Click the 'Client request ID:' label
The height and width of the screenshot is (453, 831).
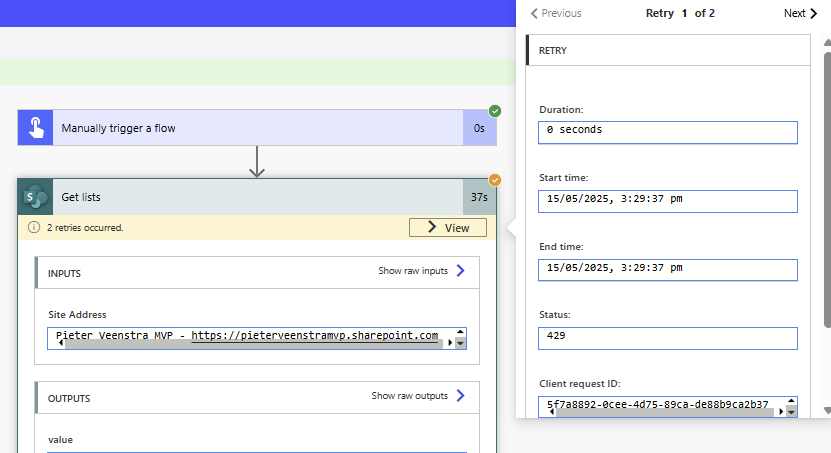(580, 384)
